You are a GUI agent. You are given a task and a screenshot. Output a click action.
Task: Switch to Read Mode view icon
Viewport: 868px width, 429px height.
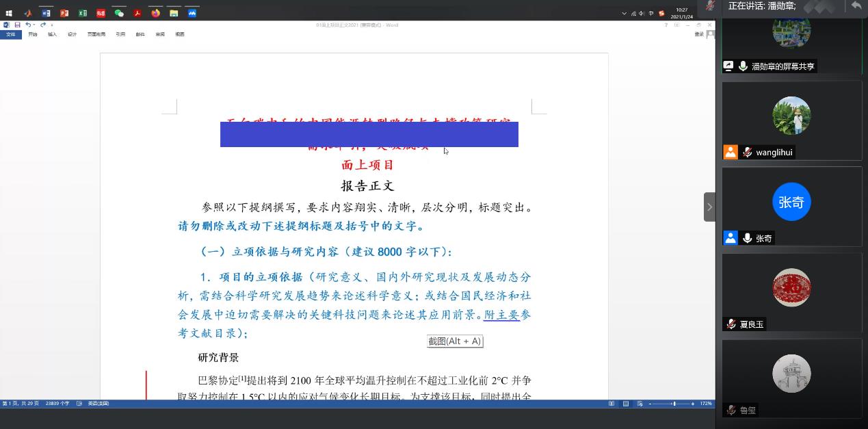(x=612, y=404)
